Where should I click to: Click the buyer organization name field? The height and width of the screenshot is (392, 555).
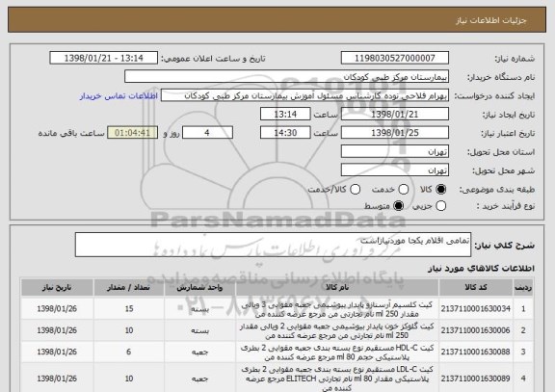coord(287,77)
